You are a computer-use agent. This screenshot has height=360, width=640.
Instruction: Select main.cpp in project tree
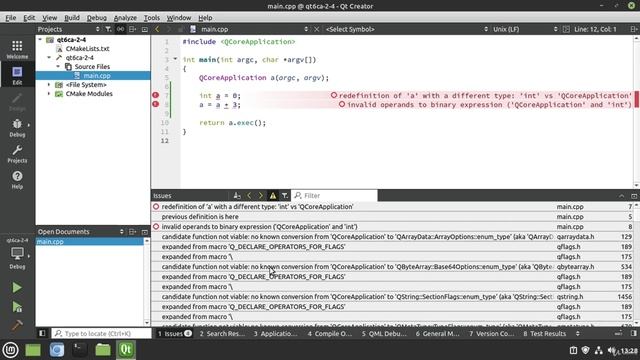97,76
